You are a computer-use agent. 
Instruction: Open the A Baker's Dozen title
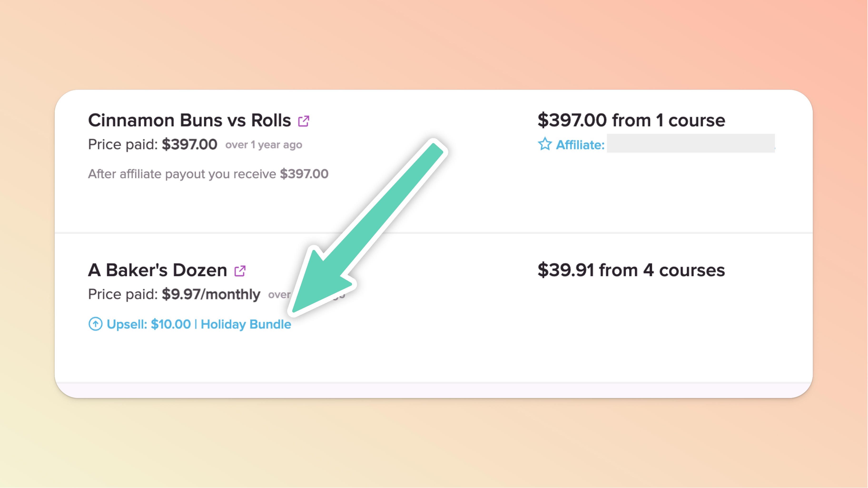[x=158, y=270]
